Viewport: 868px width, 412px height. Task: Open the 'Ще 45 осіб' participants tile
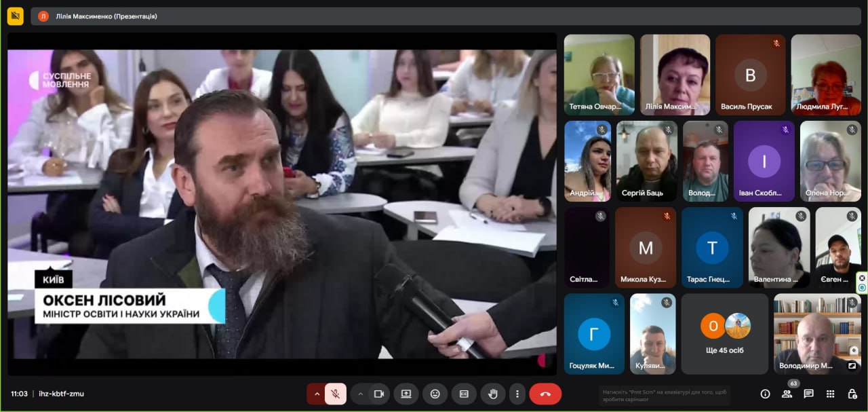724,333
